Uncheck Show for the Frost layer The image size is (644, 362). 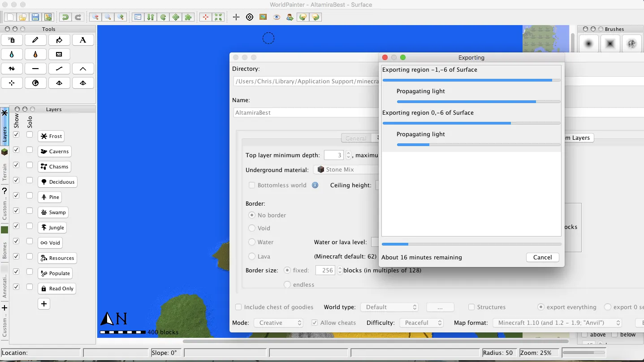16,134
